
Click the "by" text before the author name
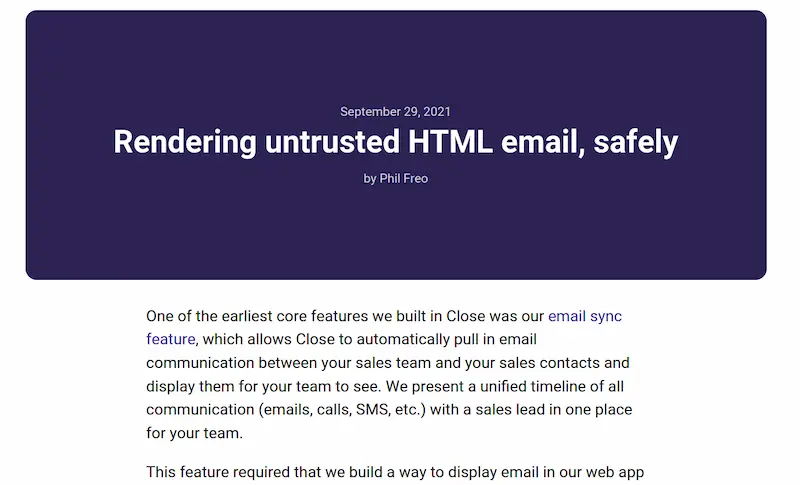coord(370,178)
